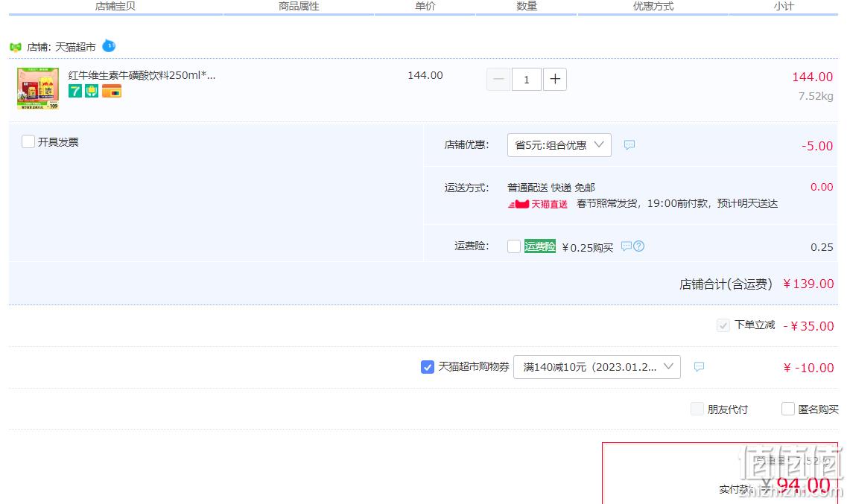Click the 0.25 insurance fee amount
Screen dimensions: 850x504
[822, 247]
